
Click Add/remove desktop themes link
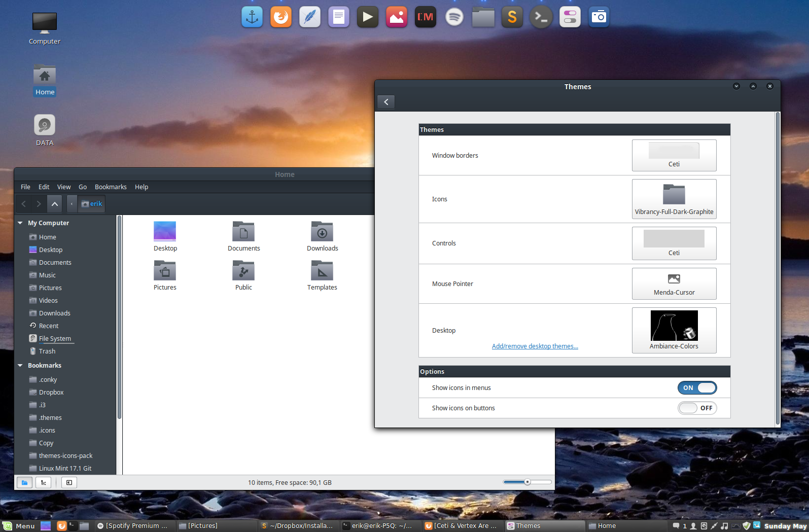click(535, 346)
